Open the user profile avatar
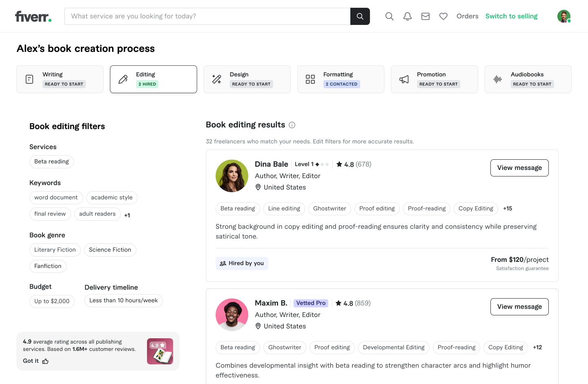The width and height of the screenshot is (588, 384). (563, 16)
